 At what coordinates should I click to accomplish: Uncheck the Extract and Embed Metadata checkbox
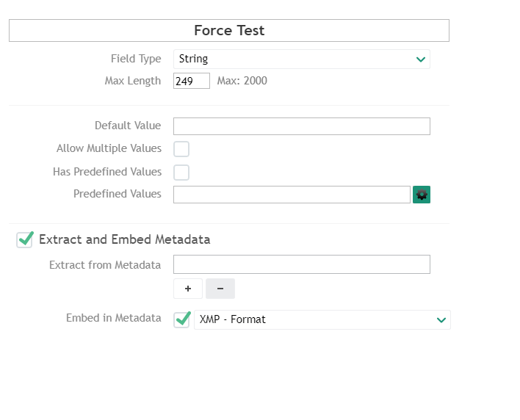(x=25, y=239)
